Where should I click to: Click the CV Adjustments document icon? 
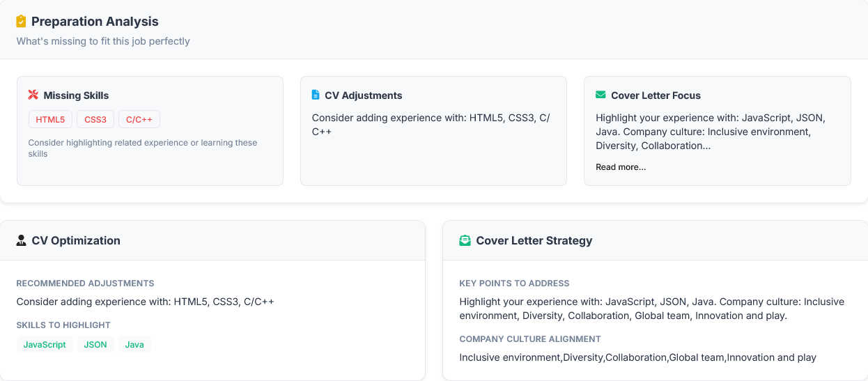point(316,95)
